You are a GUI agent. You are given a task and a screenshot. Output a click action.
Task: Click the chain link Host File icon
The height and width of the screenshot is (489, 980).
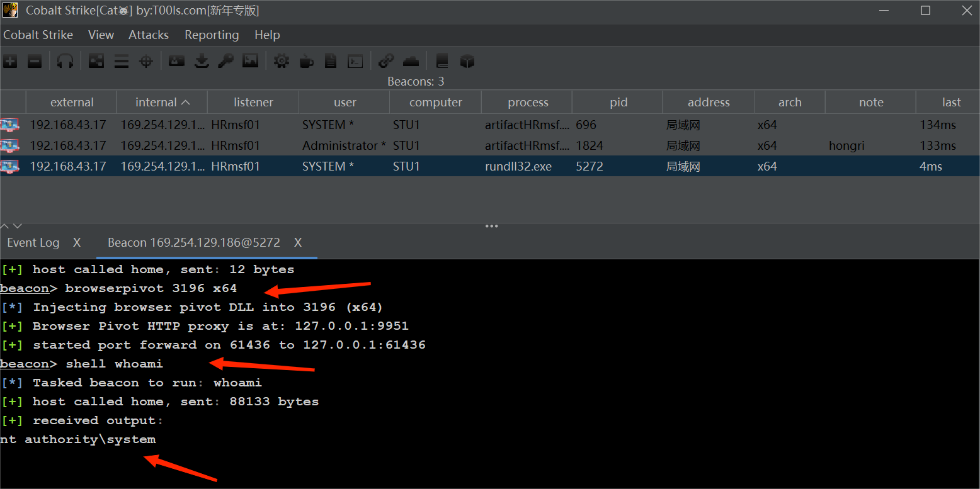click(386, 61)
